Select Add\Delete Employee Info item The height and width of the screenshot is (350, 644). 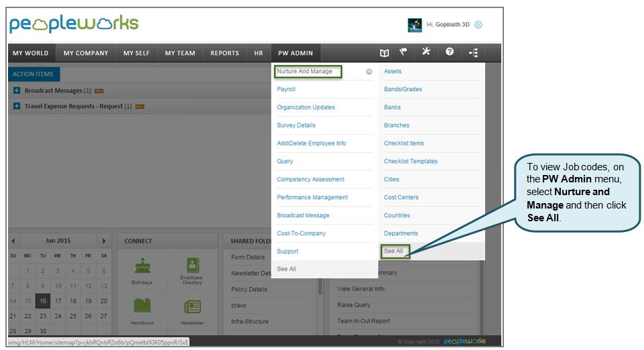(x=312, y=143)
